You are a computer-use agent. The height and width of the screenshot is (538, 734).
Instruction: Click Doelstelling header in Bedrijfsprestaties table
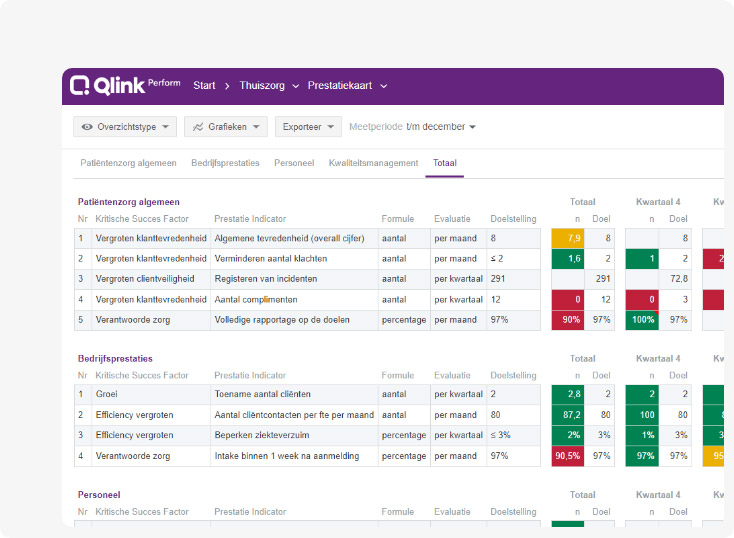point(513,376)
